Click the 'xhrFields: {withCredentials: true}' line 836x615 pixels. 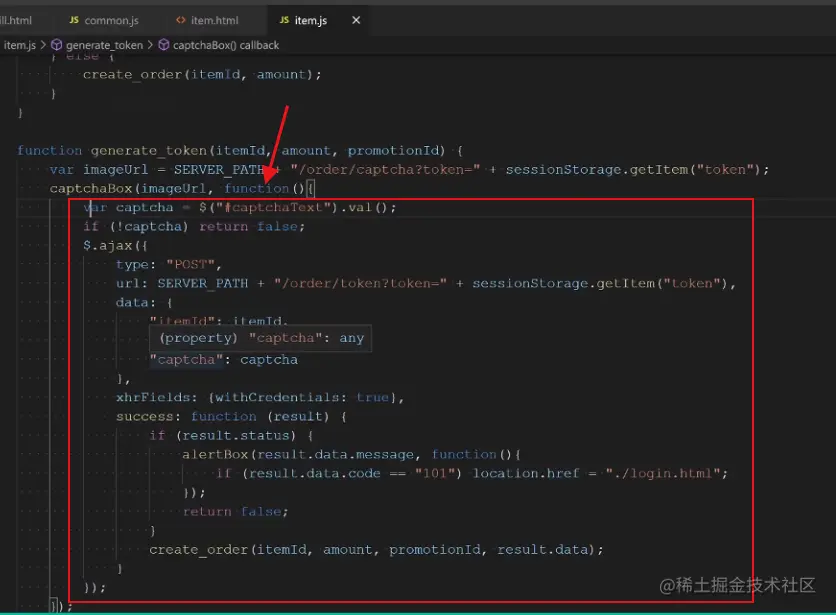click(x=260, y=397)
